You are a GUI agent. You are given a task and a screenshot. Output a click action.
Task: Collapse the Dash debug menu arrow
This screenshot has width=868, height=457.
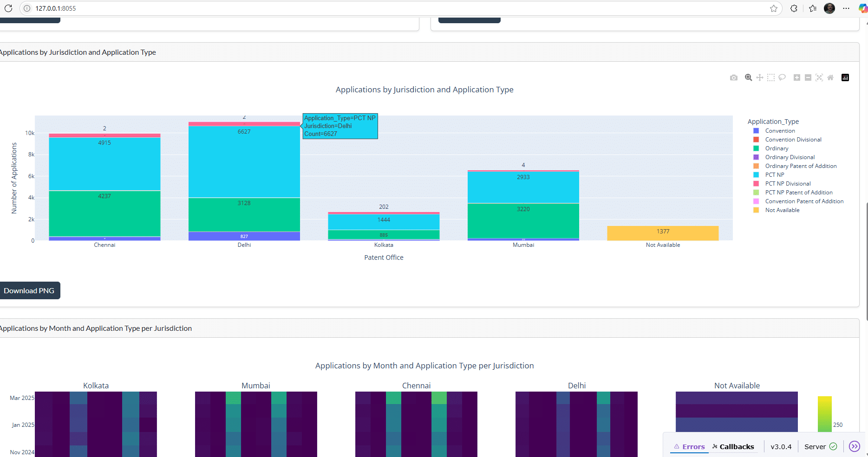tap(855, 446)
